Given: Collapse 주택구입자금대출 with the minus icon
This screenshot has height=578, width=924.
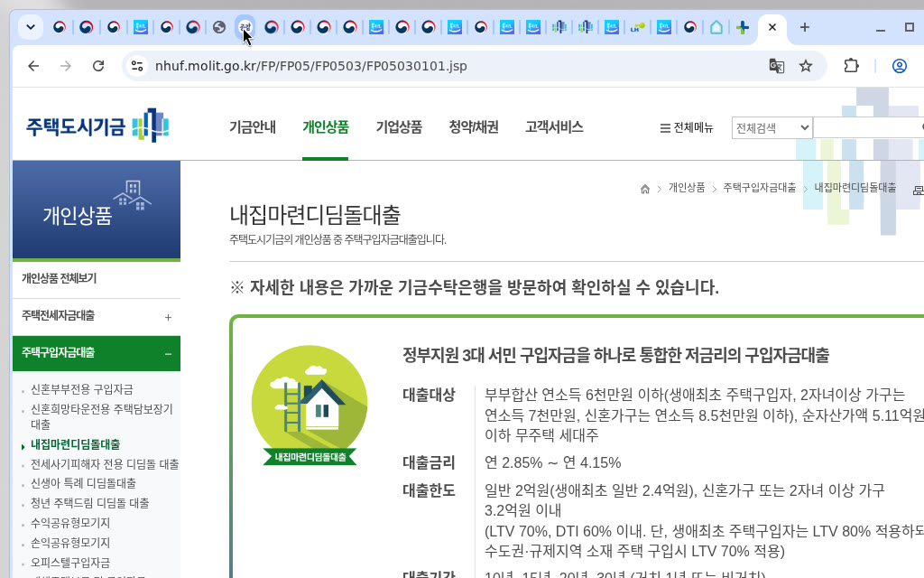Looking at the screenshot, I should pyautogui.click(x=168, y=354).
